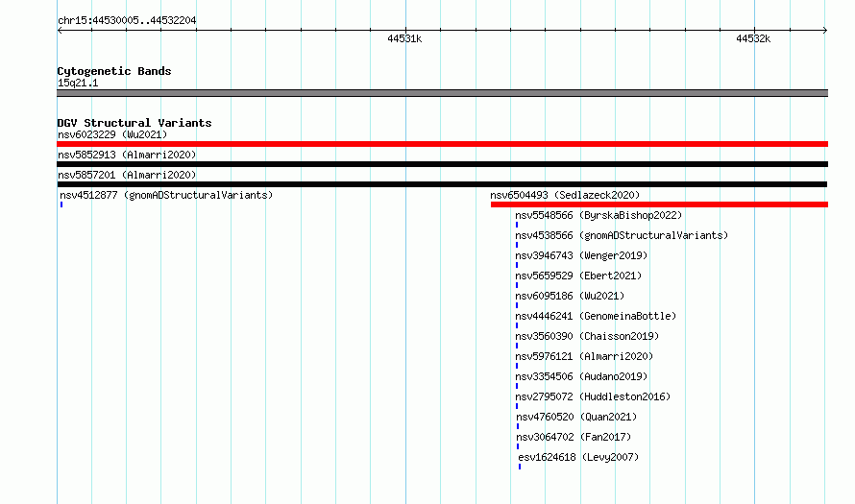Open nsv4760520 (Quan2021) variant
Viewport: 855px width, 504px height.
tap(576, 417)
